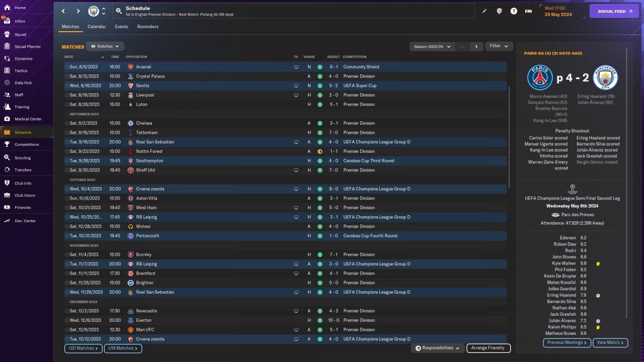Switch to the Reminders tab
This screenshot has height=362, width=644.
click(147, 27)
